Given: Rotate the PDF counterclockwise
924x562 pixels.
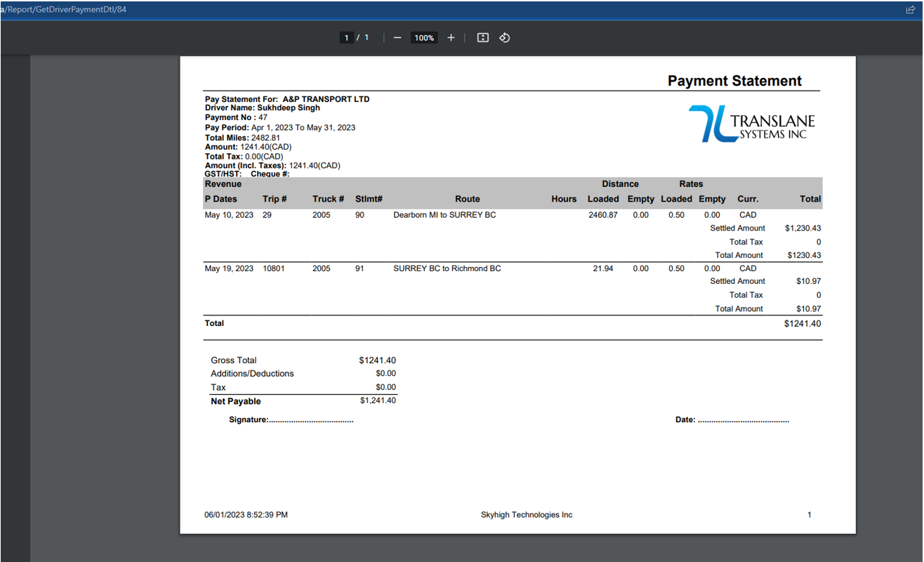Looking at the screenshot, I should 504,38.
